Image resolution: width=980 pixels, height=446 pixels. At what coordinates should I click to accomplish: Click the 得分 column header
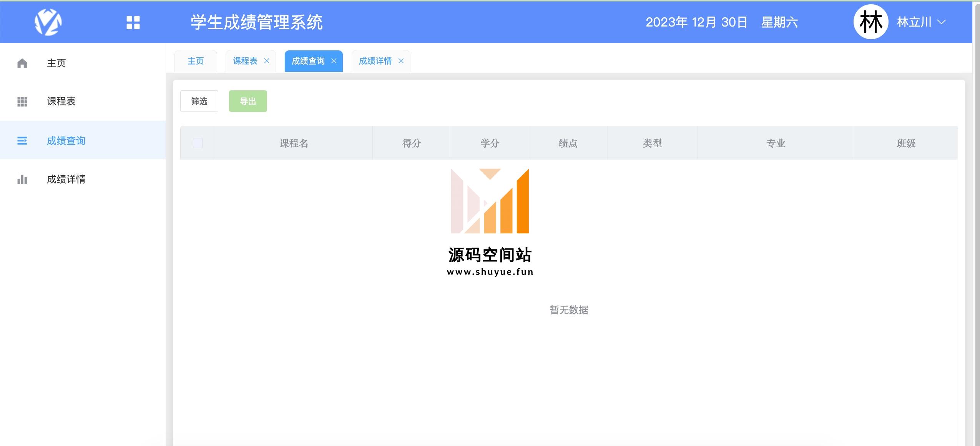[x=412, y=143]
